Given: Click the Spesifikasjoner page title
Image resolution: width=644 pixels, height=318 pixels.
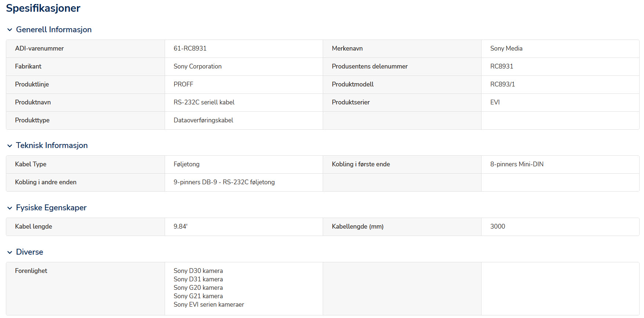Looking at the screenshot, I should 43,8.
